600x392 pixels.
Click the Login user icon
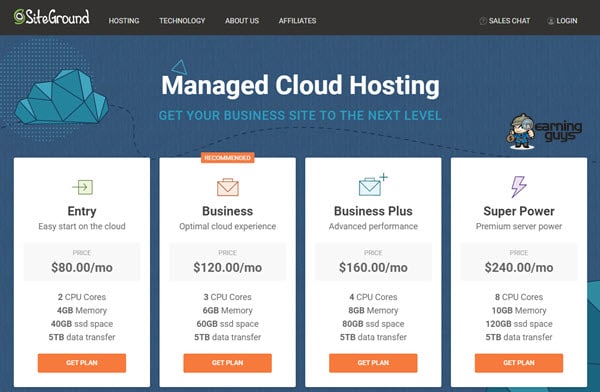(551, 21)
